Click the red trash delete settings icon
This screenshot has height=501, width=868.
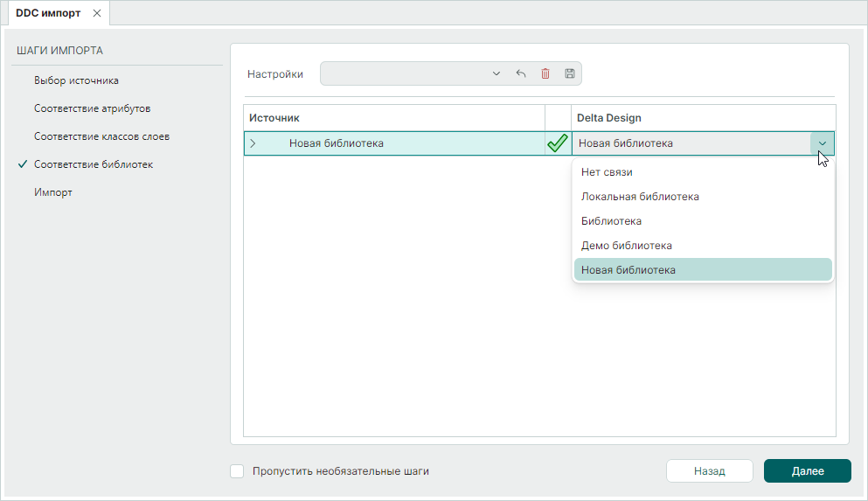pos(545,73)
